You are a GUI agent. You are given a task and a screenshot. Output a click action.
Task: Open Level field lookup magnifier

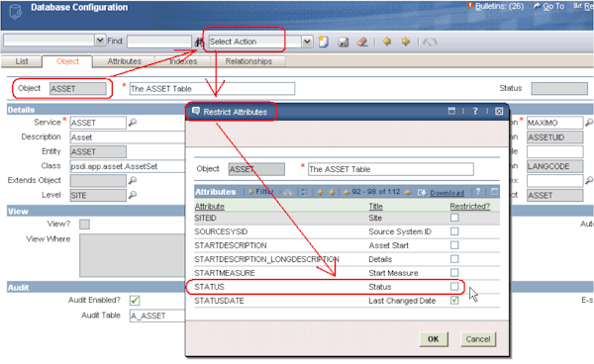133,195
